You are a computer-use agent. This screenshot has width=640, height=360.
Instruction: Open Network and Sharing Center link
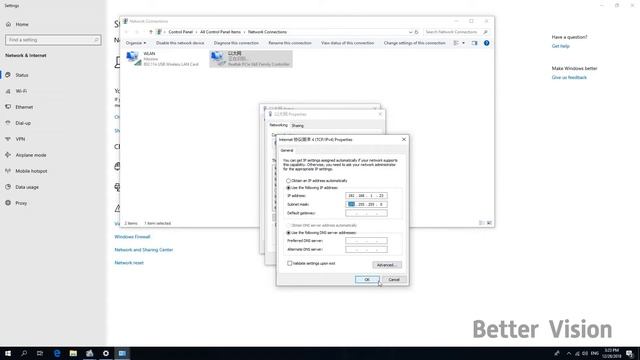pyautogui.click(x=144, y=250)
